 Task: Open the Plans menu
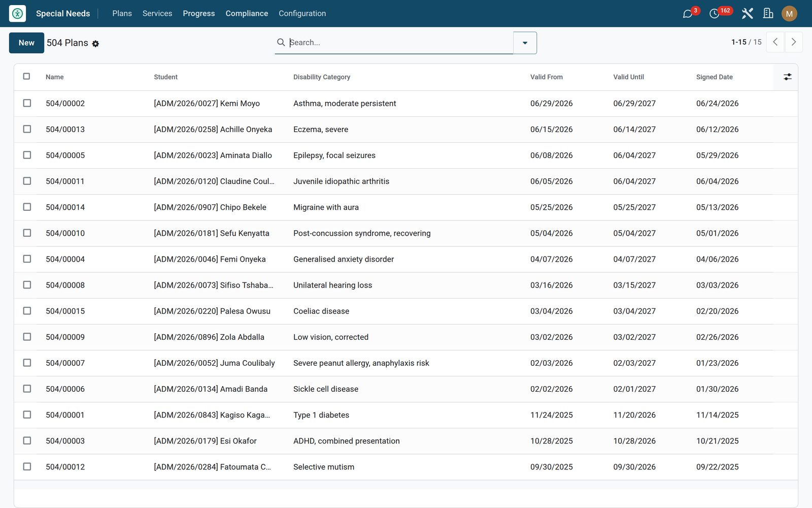coord(122,14)
